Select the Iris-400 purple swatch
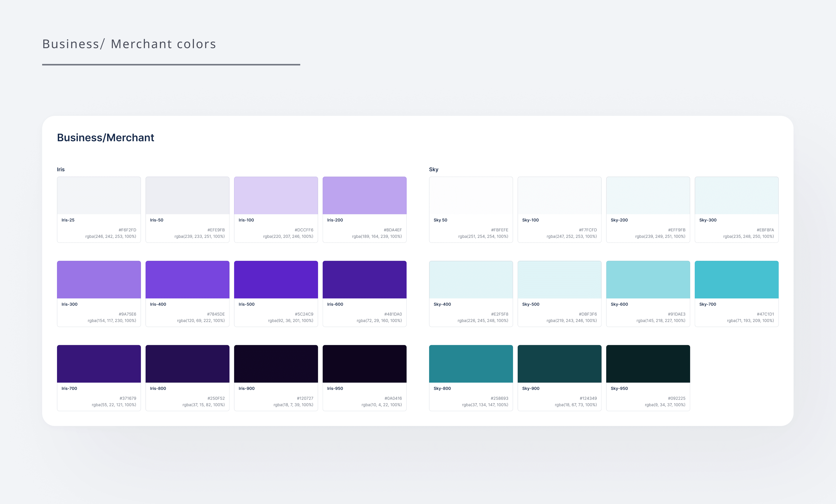Viewport: 836px width, 504px height. (x=187, y=279)
